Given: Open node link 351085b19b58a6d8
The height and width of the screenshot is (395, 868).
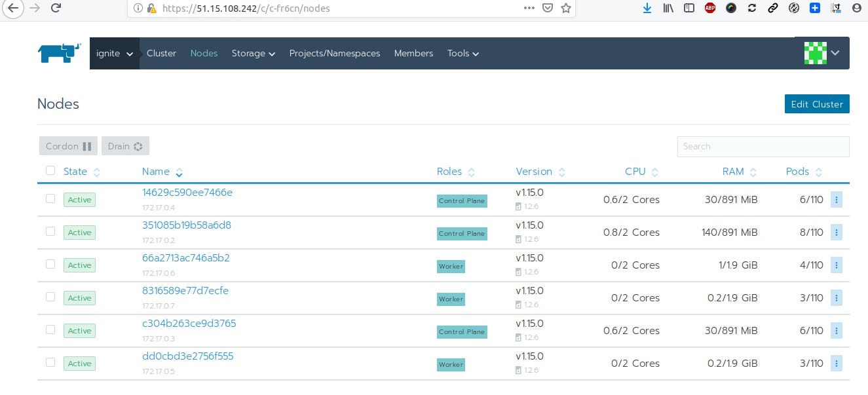Looking at the screenshot, I should click(187, 225).
